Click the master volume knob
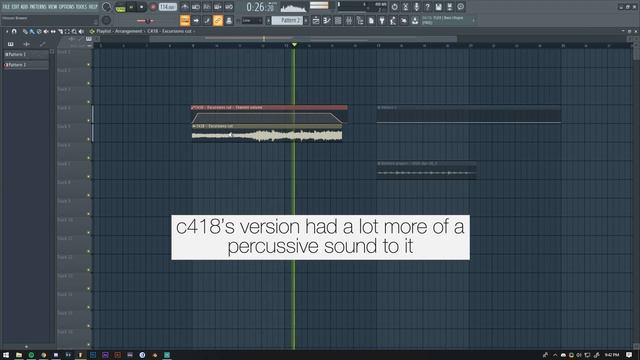 (x=106, y=7)
